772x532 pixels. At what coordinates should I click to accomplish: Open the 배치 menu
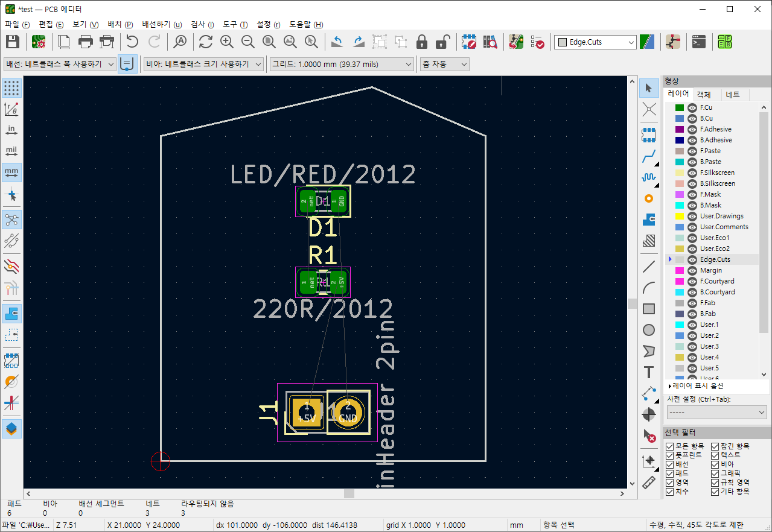pyautogui.click(x=120, y=25)
